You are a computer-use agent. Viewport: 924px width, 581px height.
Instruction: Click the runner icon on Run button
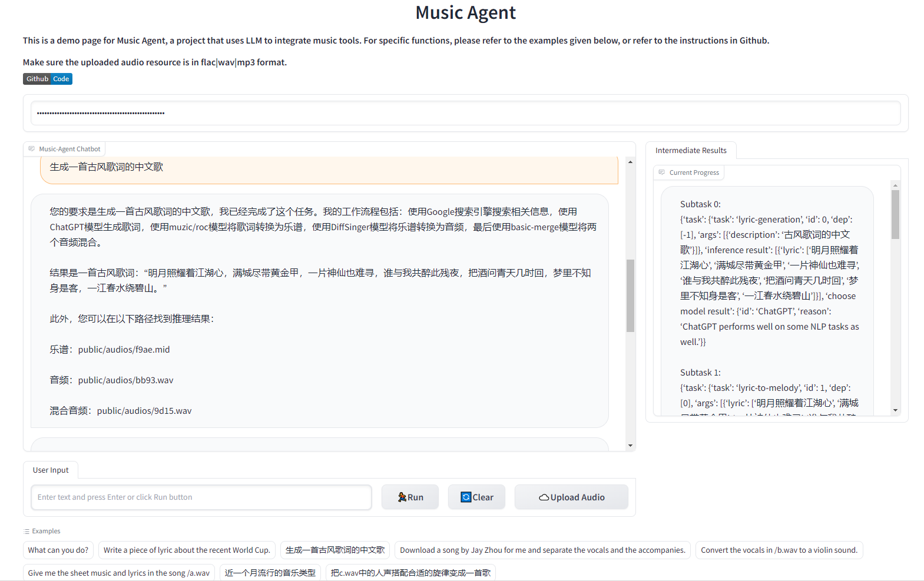click(402, 497)
